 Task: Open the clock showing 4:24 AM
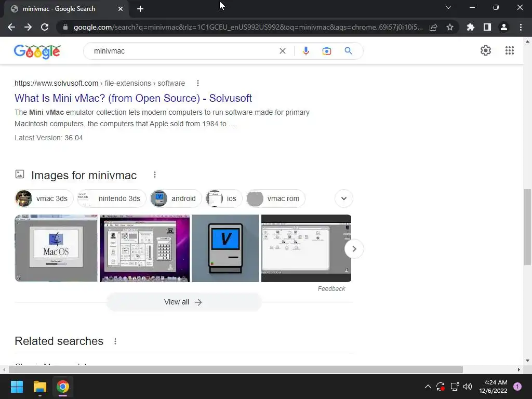tap(493, 387)
